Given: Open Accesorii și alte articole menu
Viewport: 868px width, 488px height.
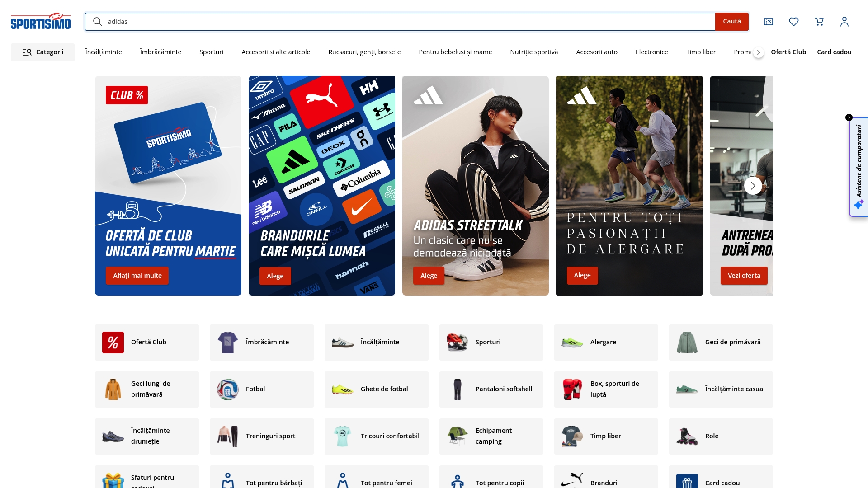Looking at the screenshot, I should point(276,52).
